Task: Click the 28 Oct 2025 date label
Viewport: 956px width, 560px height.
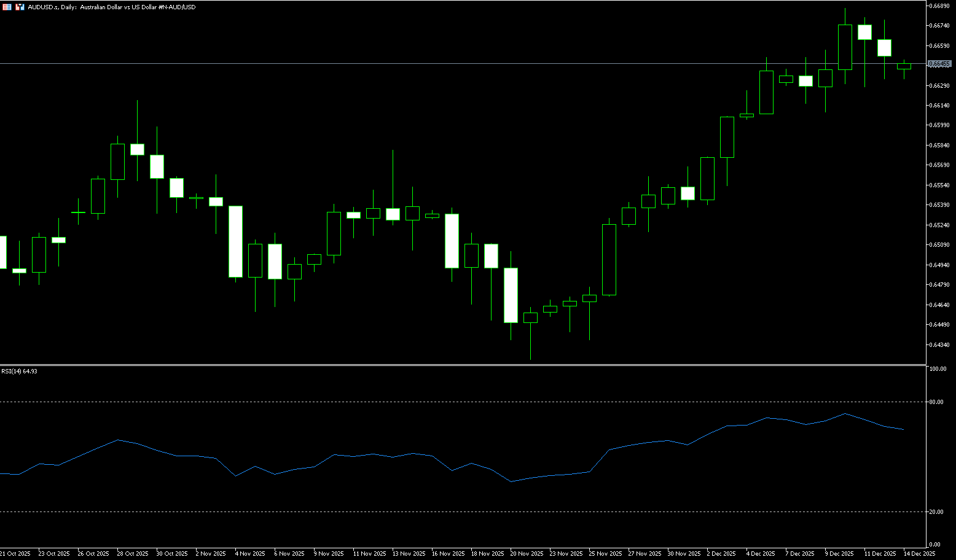Action: point(133,553)
